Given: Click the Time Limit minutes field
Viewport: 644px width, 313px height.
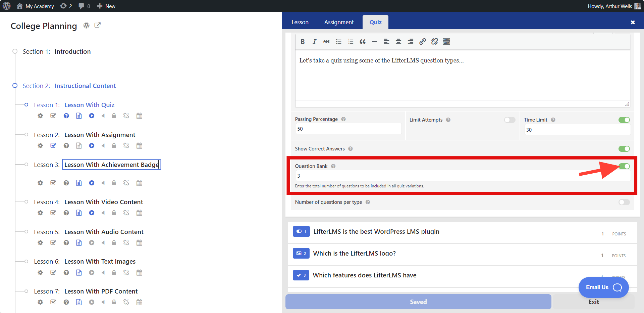Looking at the screenshot, I should pyautogui.click(x=577, y=130).
